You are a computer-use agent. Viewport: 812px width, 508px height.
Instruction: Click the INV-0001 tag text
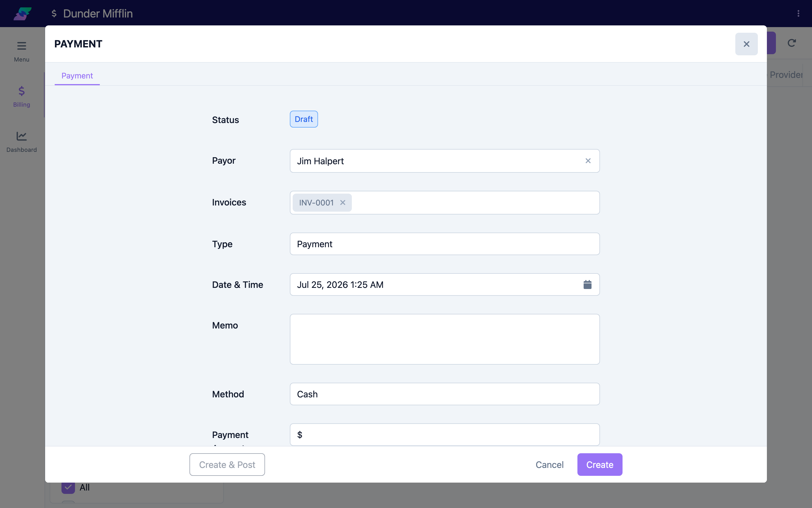[x=316, y=203]
